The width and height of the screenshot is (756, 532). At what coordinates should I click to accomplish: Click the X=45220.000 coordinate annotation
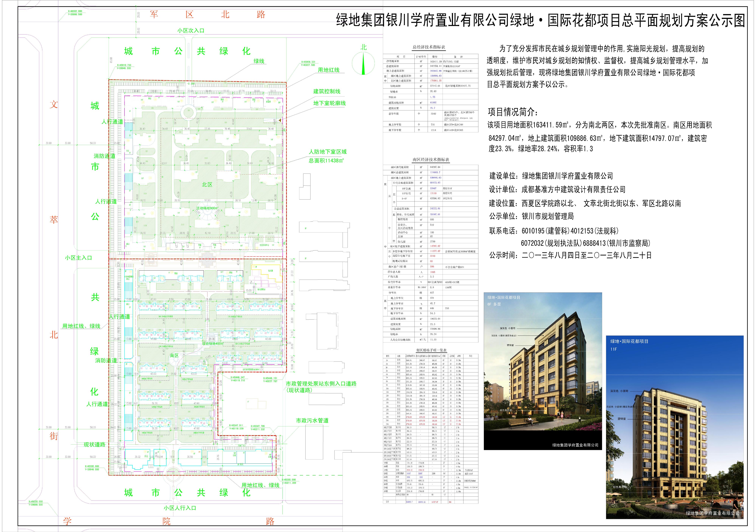pyautogui.click(x=36, y=503)
